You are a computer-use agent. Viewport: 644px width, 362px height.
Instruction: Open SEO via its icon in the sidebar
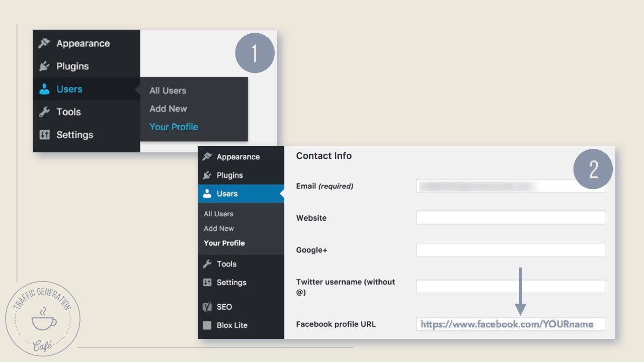pyautogui.click(x=207, y=307)
